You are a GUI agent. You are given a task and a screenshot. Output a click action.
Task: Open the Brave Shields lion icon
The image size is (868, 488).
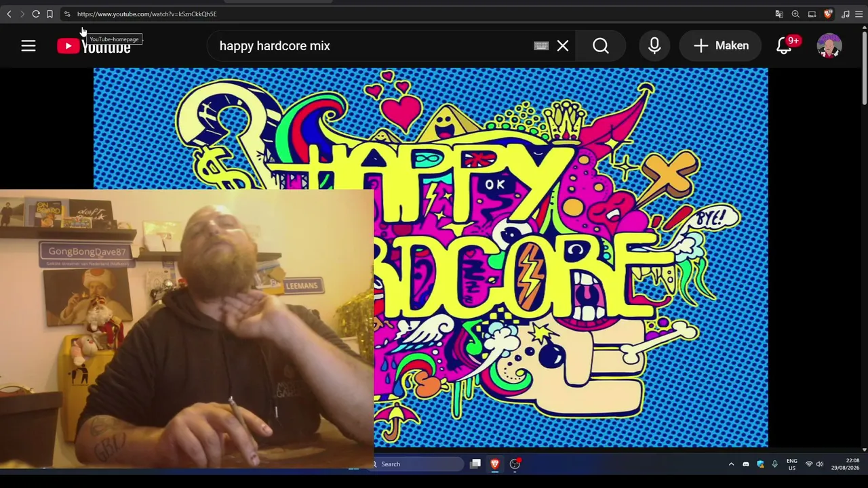(x=828, y=14)
